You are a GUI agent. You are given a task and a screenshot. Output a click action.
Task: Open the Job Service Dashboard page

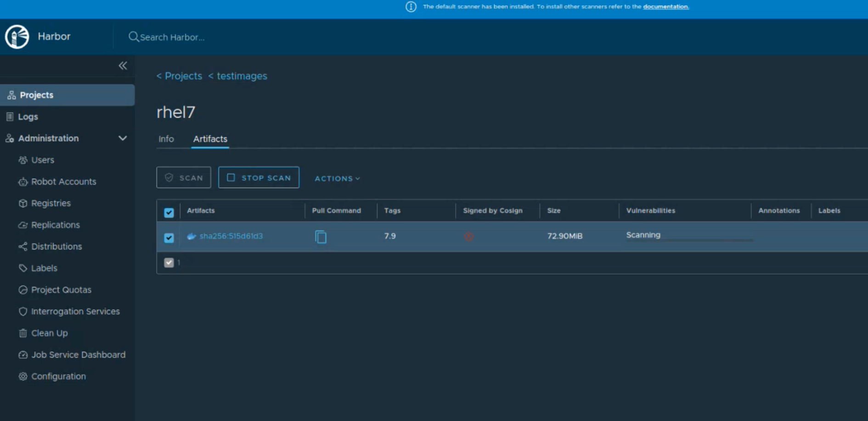point(78,355)
